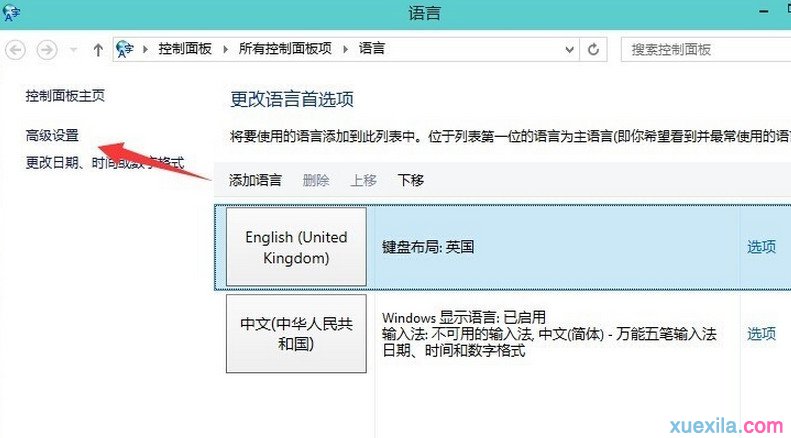791x438 pixels.
Task: Click the Windows 显示语言: 已启用 text
Action: (x=464, y=317)
